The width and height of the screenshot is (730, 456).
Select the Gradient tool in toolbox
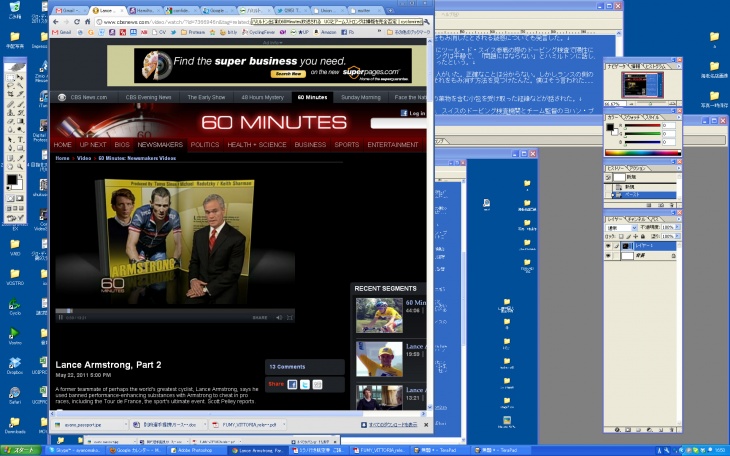pos(20,121)
